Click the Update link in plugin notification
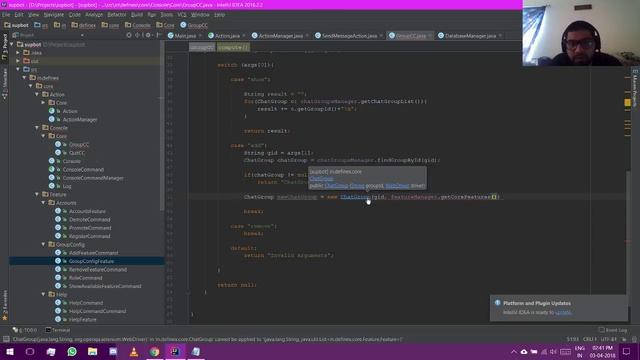This screenshot has width=640, height=360. tap(563, 313)
